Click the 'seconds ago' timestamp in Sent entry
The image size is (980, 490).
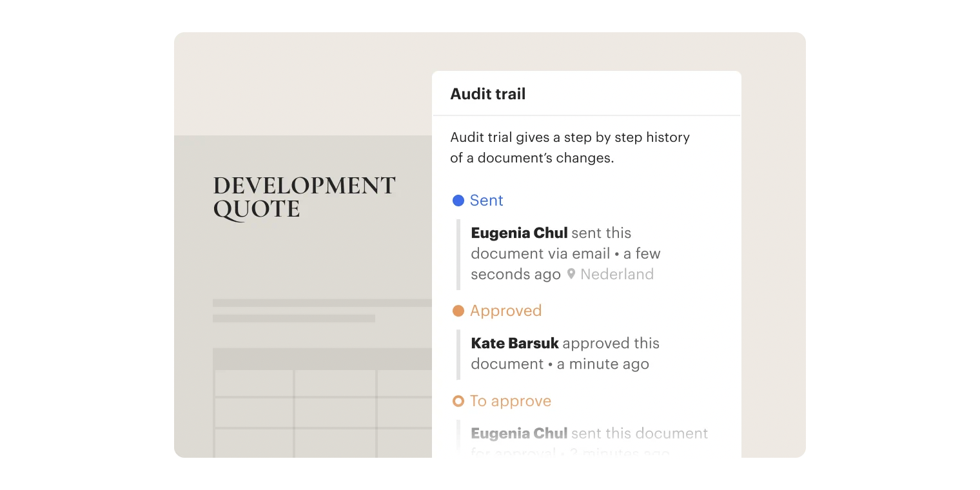515,274
